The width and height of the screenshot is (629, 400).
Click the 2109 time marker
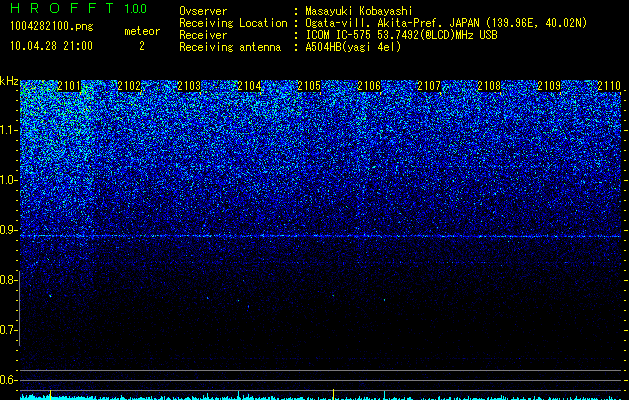coord(549,86)
